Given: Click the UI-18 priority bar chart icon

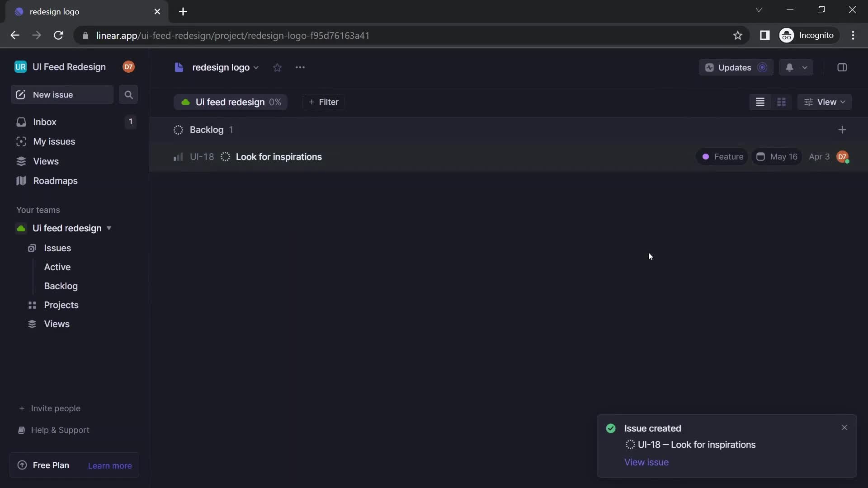Looking at the screenshot, I should click(178, 157).
